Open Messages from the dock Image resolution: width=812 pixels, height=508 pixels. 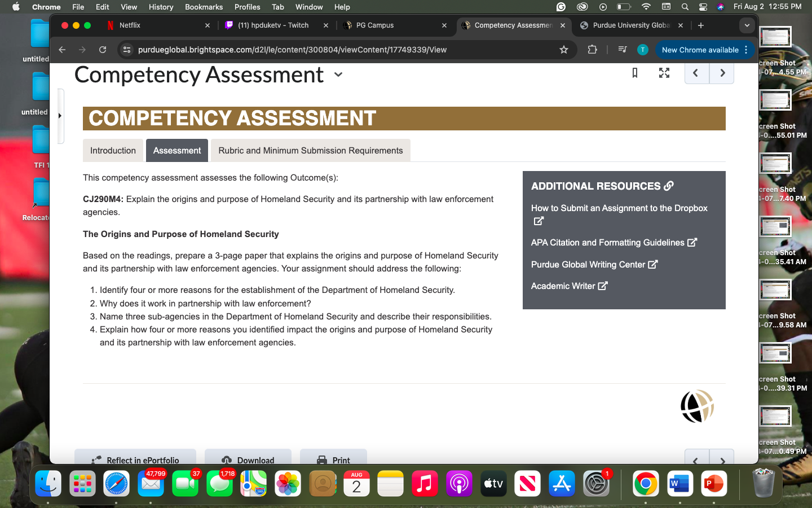click(x=219, y=484)
